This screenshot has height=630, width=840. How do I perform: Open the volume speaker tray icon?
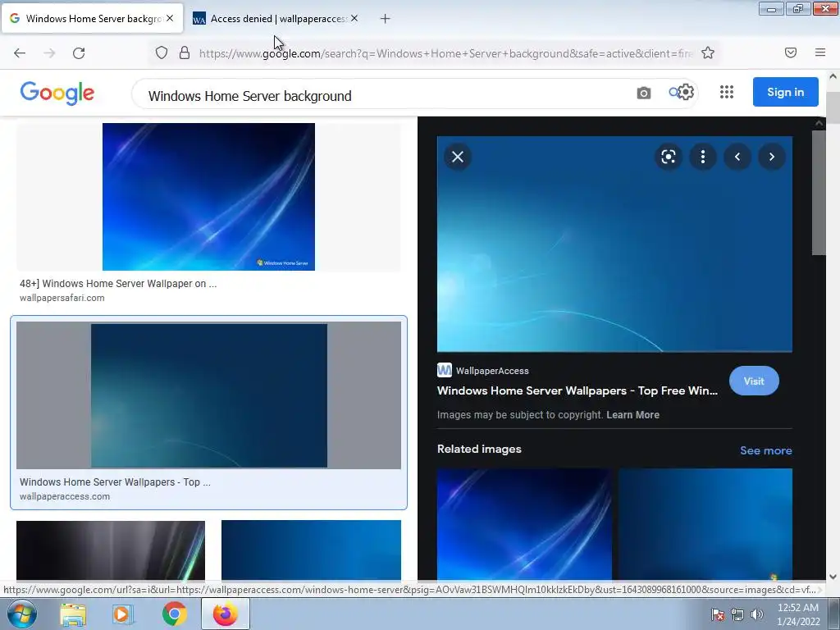[x=757, y=614]
